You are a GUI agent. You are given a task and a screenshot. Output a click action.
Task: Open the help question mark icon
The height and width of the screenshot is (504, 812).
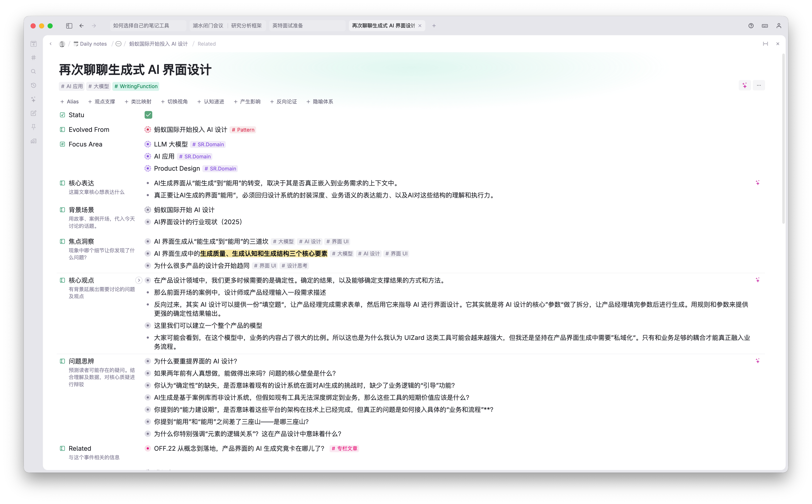tap(751, 26)
